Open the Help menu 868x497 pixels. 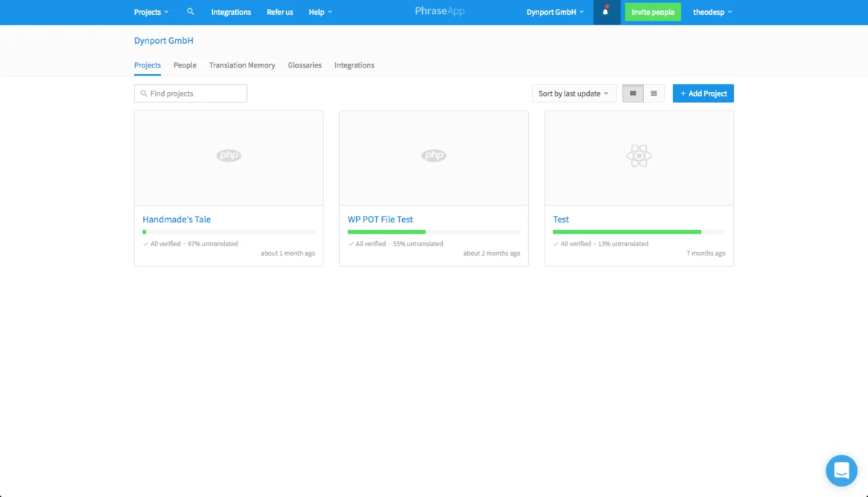tap(320, 12)
